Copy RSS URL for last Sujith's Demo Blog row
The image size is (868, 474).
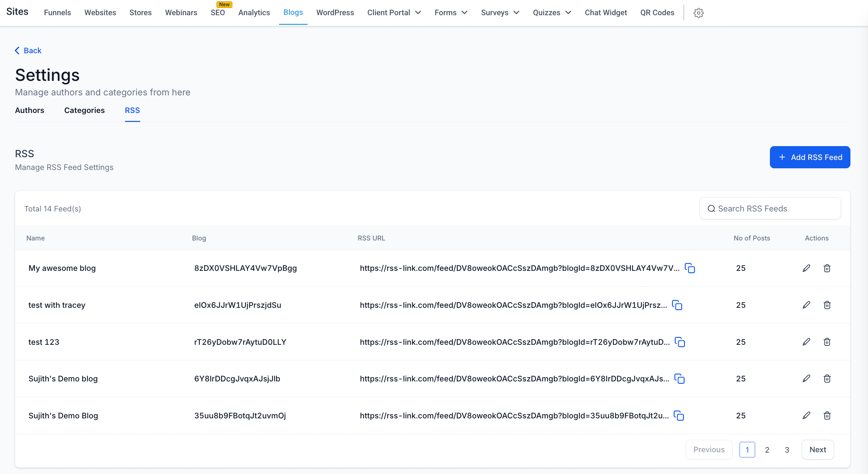point(679,416)
